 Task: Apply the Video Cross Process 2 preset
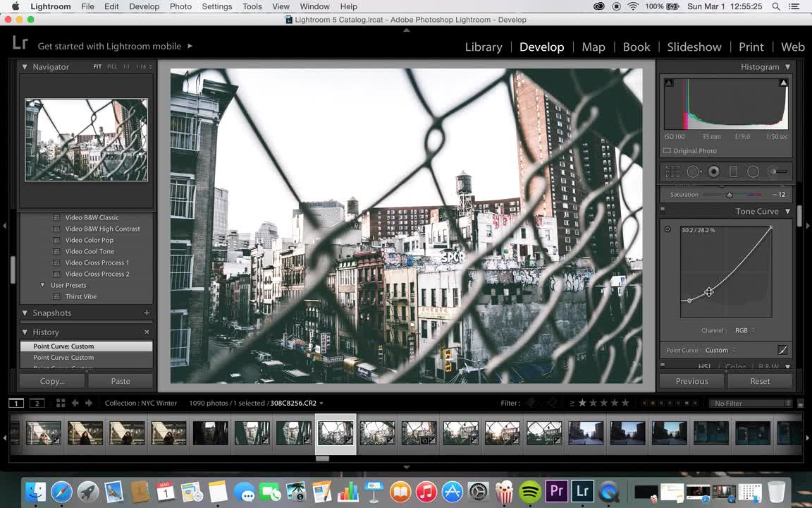[97, 274]
